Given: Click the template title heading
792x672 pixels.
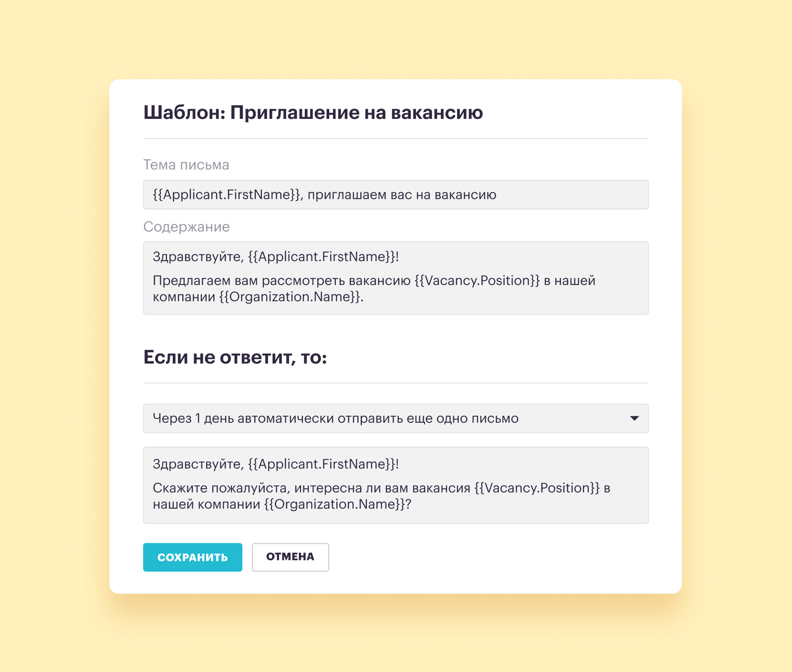Looking at the screenshot, I should click(x=313, y=113).
